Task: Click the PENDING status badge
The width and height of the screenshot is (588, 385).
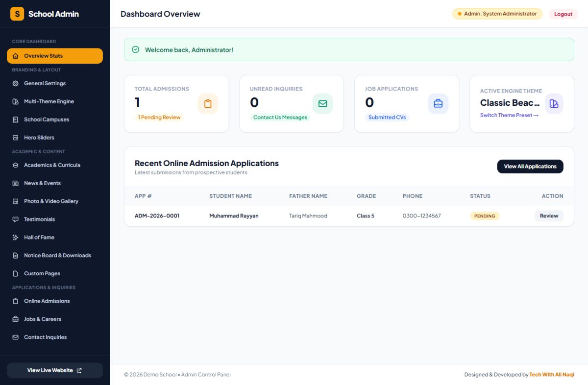Action: click(485, 216)
